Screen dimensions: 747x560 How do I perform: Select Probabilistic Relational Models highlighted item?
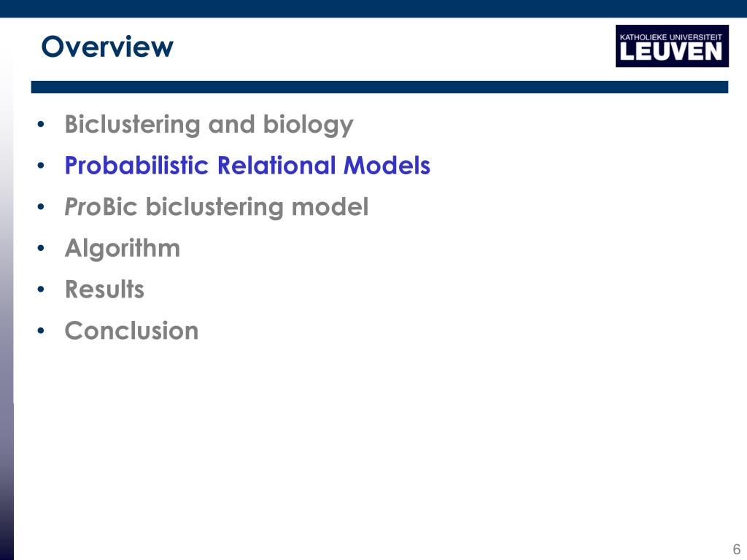247,166
